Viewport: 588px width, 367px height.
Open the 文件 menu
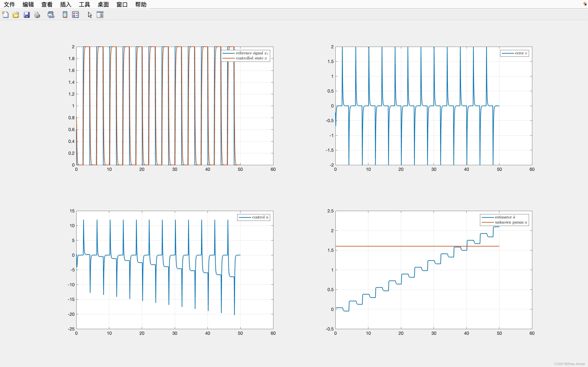[9, 4]
